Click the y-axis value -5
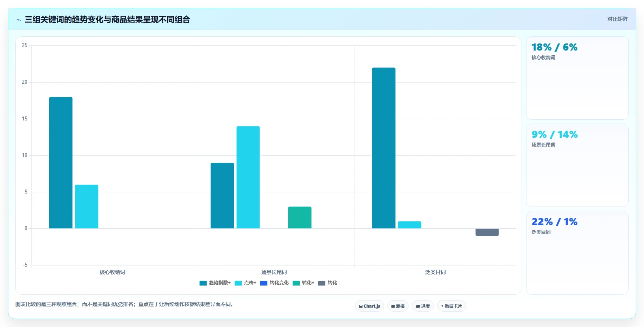 pyautogui.click(x=25, y=265)
